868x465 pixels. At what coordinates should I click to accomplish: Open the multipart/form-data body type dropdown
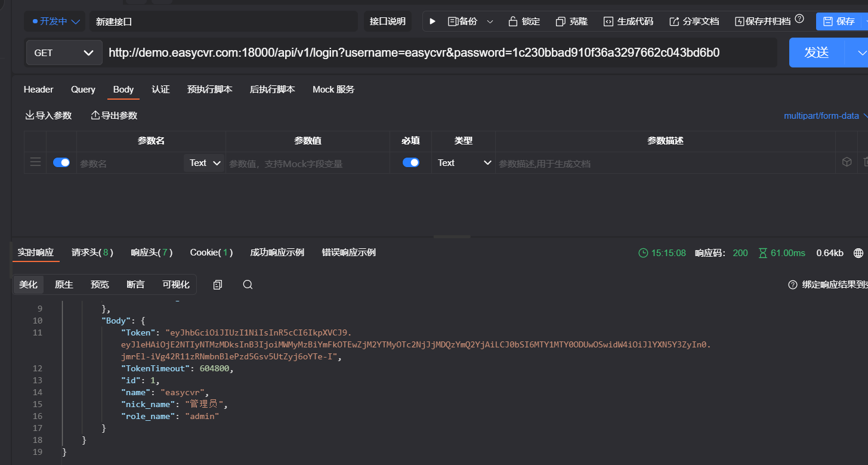pos(826,116)
